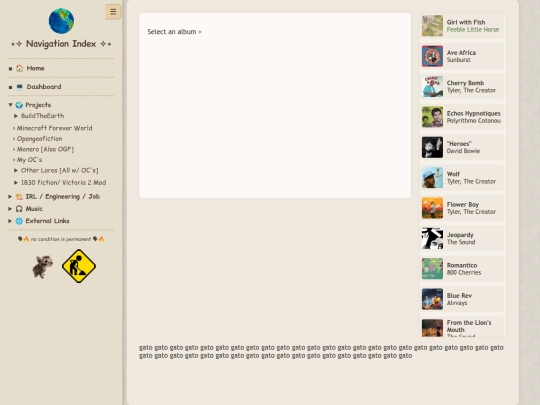Open the My OC's link
The image size is (540, 405).
pos(29,160)
